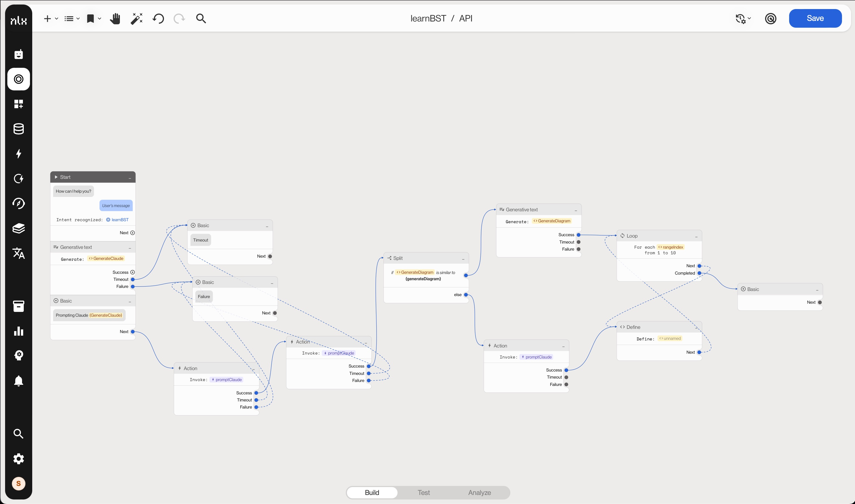Collapse the Loop node
The height and width of the screenshot is (504, 855).
pos(696,236)
